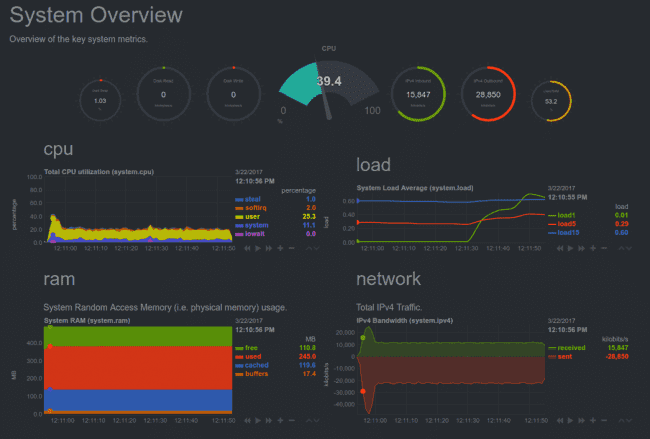
Task: Expand RAM chart height with down chevron
Action: [x=317, y=420]
